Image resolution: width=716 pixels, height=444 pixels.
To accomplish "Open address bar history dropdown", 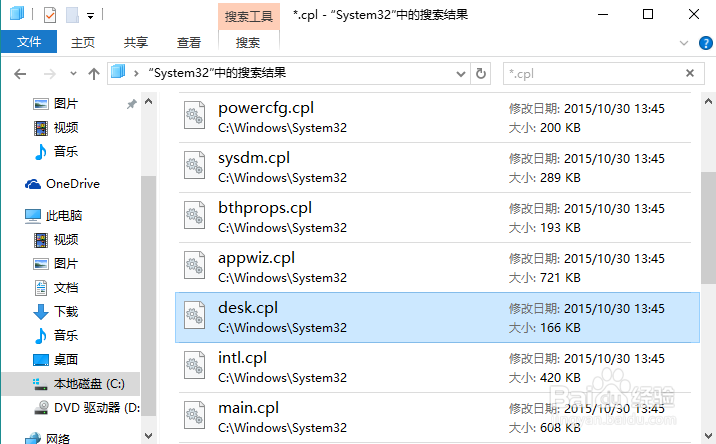I will 461,74.
